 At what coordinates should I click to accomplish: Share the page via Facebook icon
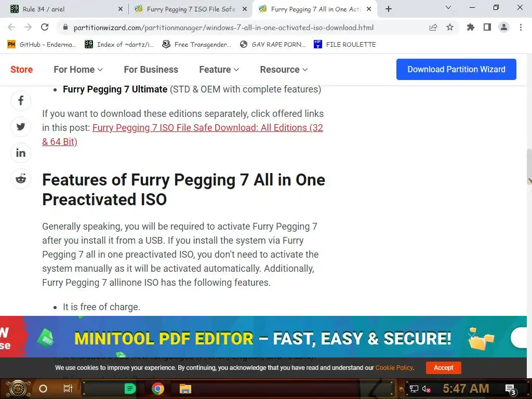pyautogui.click(x=21, y=100)
